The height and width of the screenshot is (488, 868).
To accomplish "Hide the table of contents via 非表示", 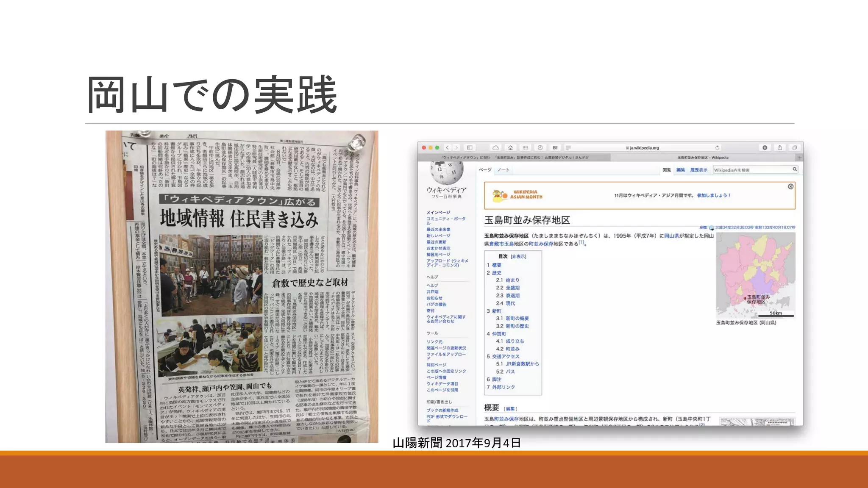I will point(518,256).
